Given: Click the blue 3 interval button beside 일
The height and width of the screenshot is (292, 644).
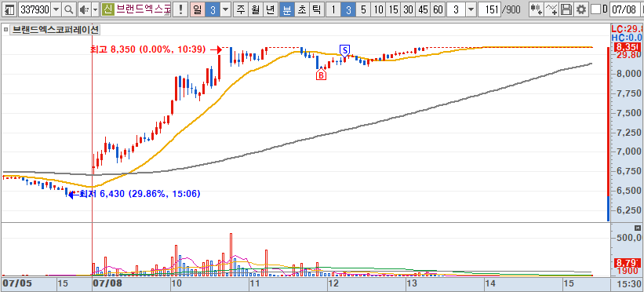Looking at the screenshot, I should (213, 9).
